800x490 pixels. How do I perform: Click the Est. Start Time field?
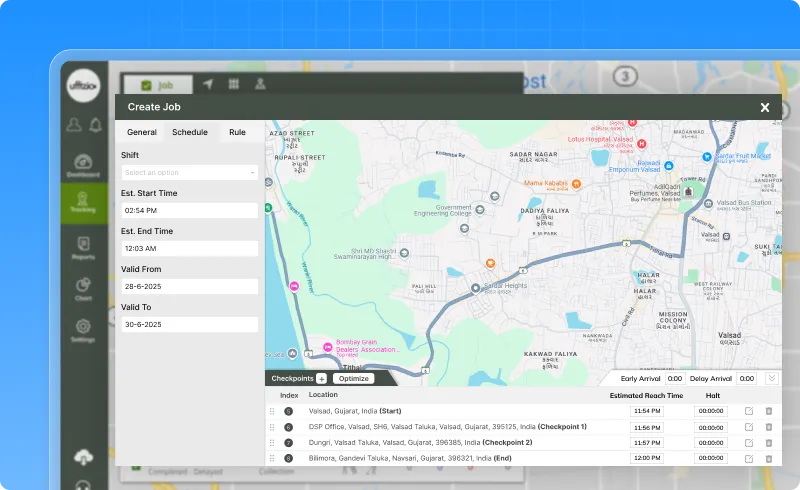click(189, 211)
